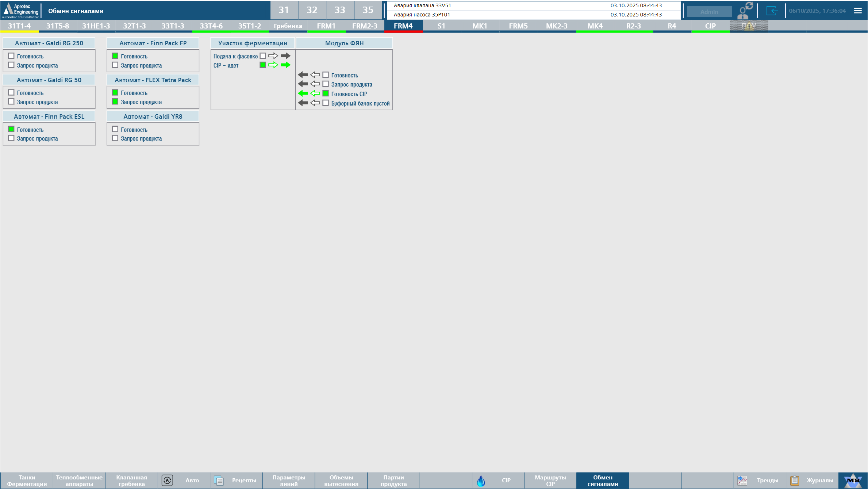This screenshot has width=868, height=490.
Task: Open Journals via the clipboard icon
Action: 795,481
